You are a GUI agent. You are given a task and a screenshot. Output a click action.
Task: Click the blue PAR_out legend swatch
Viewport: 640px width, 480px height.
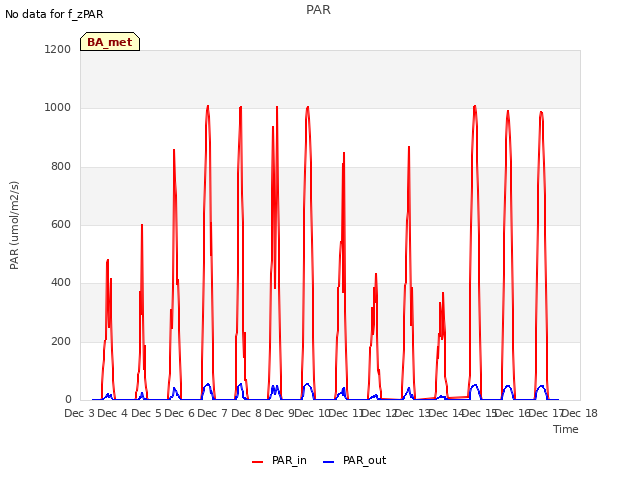point(329,462)
